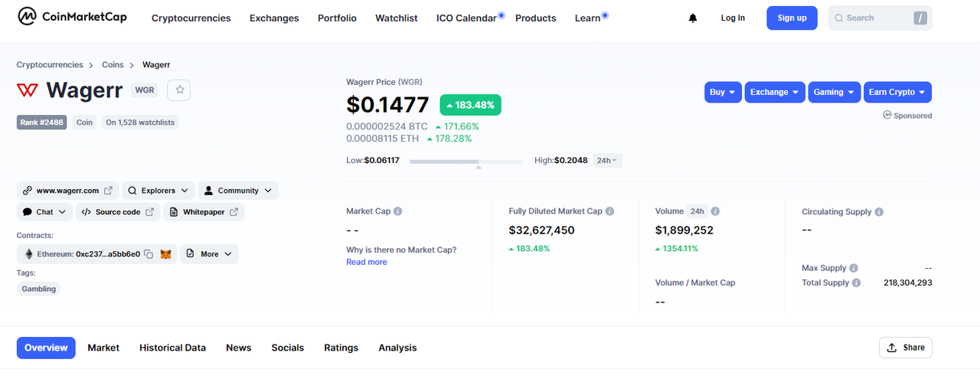Change the Volume 24h period badge
The height and width of the screenshot is (379, 980).
(697, 211)
